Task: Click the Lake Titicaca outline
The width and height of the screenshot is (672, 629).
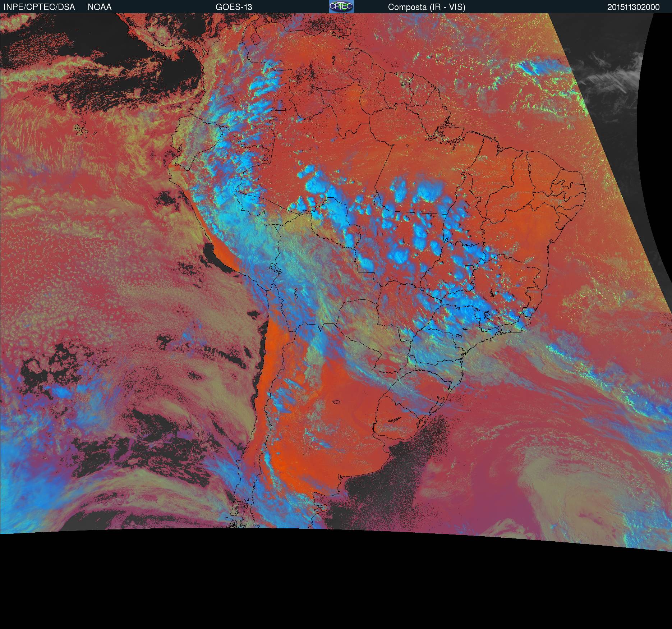Action: [274, 268]
